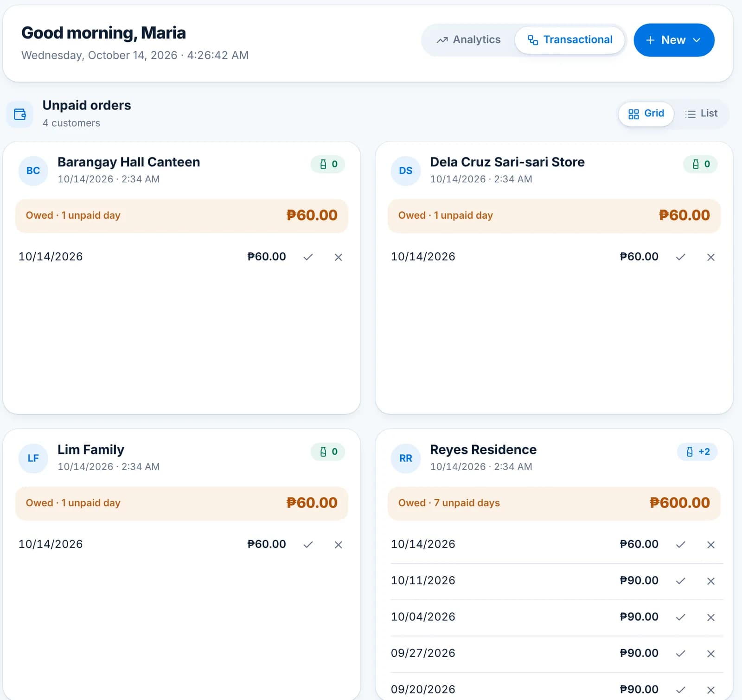The width and height of the screenshot is (742, 700).
Task: Select Reyes Residence 10/11/2026 date text
Action: tap(423, 580)
